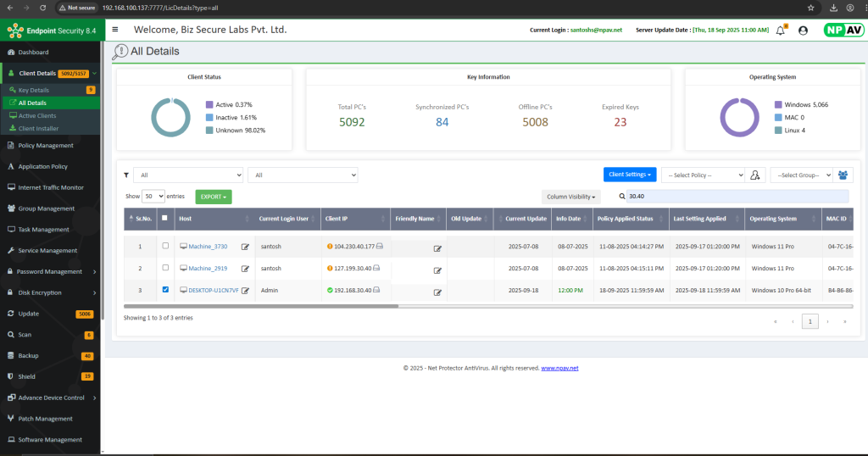Click the apply policy user icon

(x=754, y=175)
